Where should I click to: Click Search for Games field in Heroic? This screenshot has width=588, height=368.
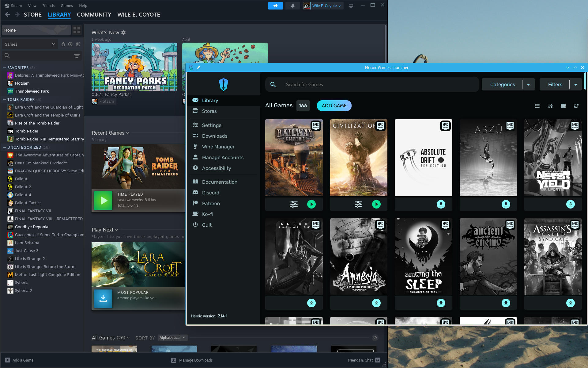pos(372,84)
